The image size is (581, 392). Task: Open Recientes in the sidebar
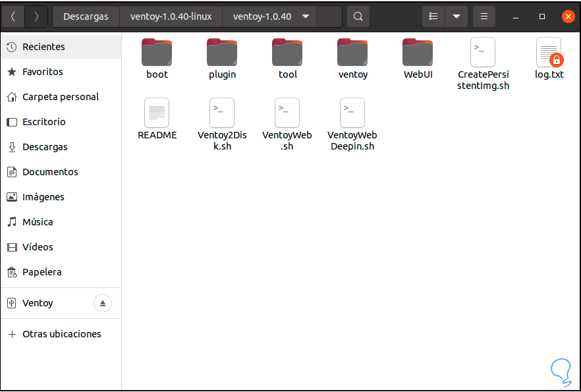(61, 47)
